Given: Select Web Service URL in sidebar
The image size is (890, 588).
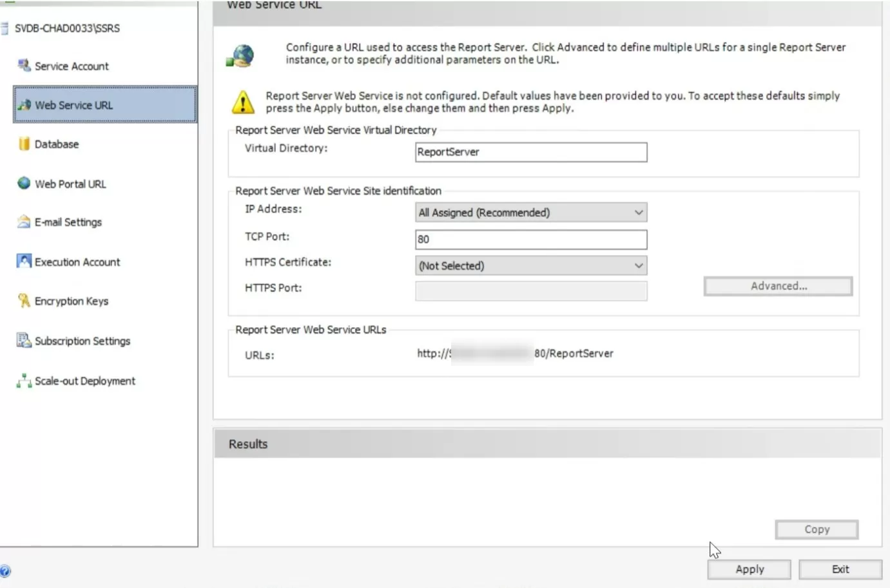Looking at the screenshot, I should coord(105,104).
